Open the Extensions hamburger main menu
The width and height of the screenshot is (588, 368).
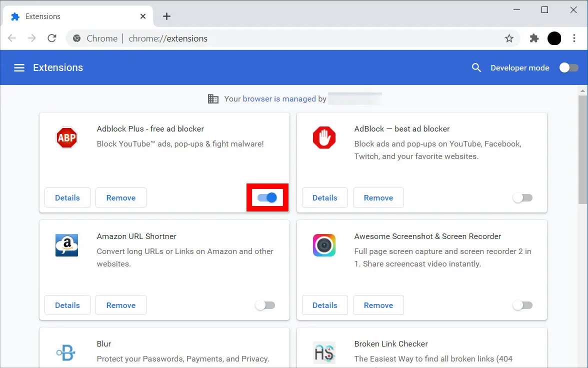[19, 67]
